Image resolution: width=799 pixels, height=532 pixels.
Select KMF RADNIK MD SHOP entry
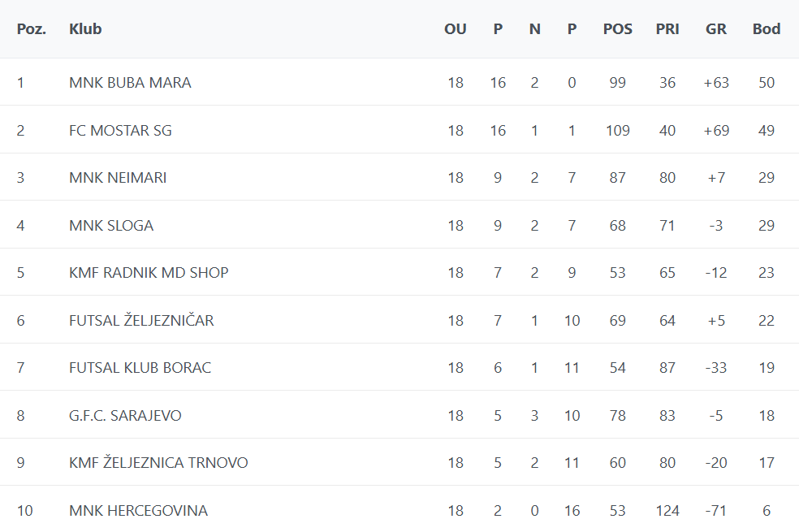(149, 273)
